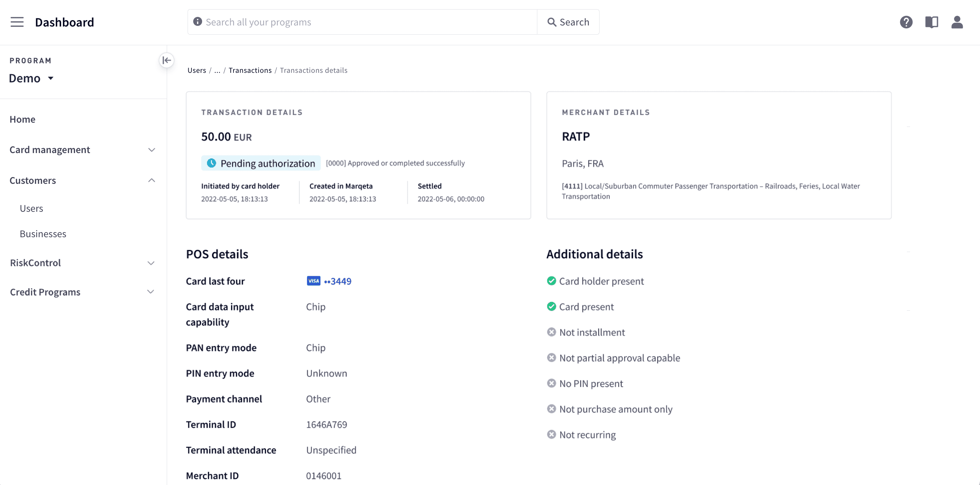
Task: Click the Card holder present checkmark
Action: pyautogui.click(x=551, y=281)
